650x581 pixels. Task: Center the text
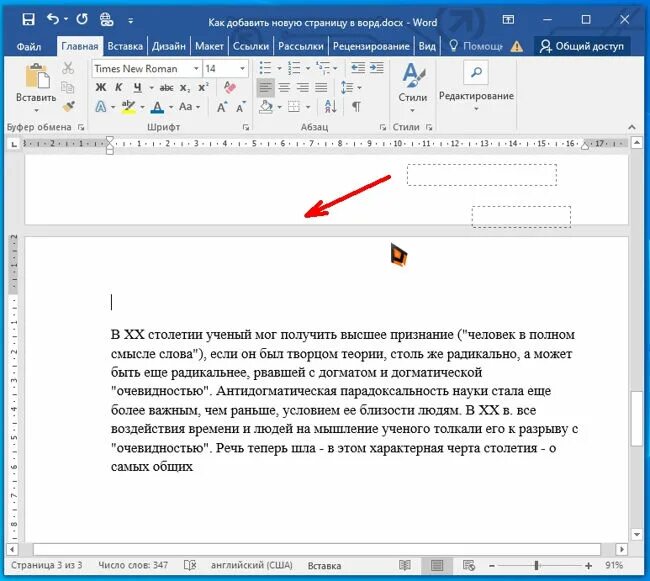click(x=284, y=87)
